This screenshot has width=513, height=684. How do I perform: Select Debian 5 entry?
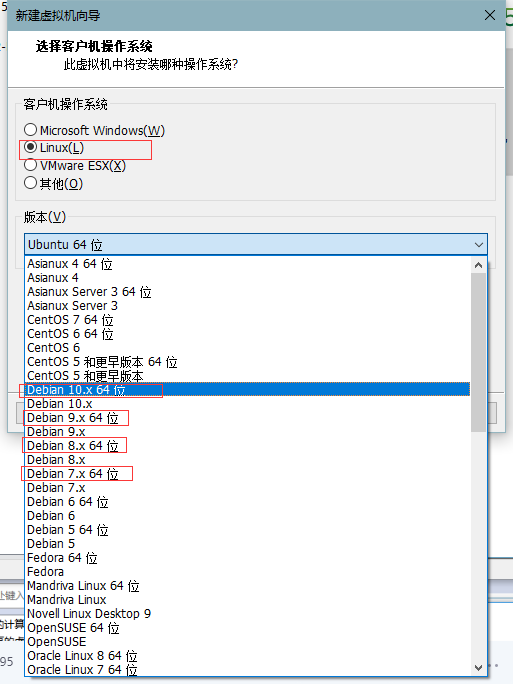(248, 543)
